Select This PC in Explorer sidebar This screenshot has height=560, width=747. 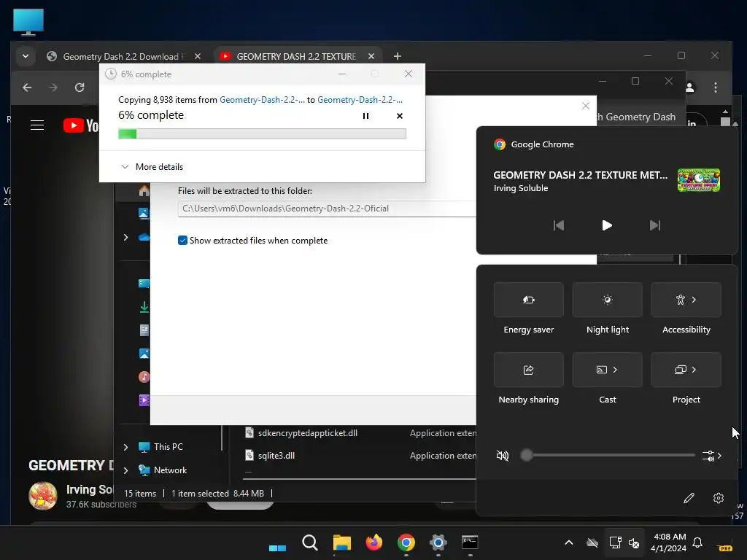[x=161, y=447]
